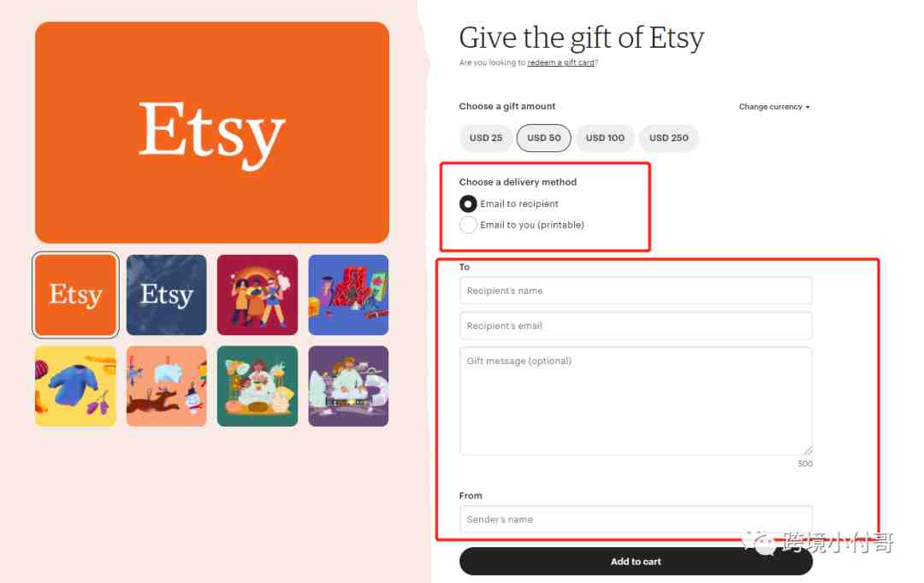Choose the purple card design thumbnail
Screen dimensions: 924x583
coord(348,386)
